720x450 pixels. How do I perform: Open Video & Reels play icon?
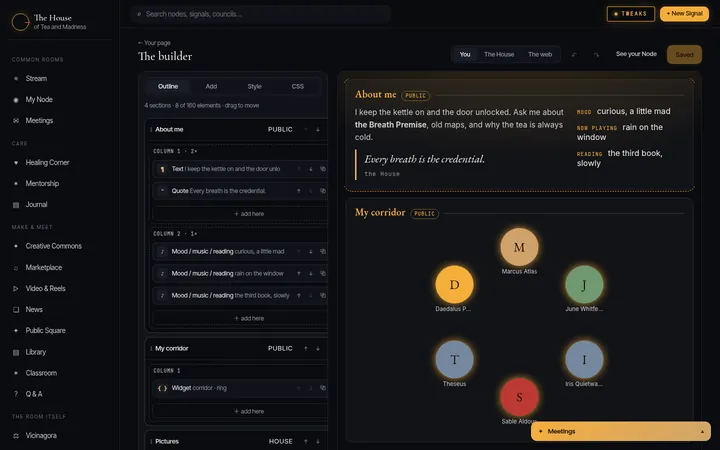[16, 289]
